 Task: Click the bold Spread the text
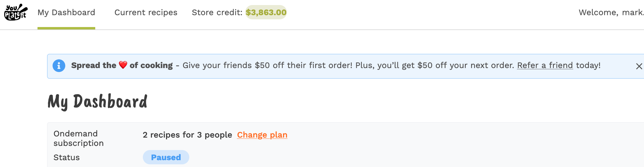[94, 65]
